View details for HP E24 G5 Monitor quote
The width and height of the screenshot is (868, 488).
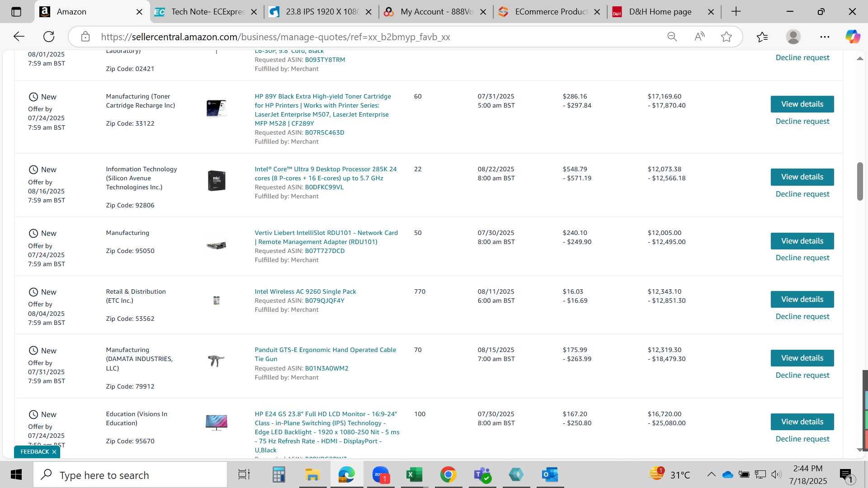802,422
